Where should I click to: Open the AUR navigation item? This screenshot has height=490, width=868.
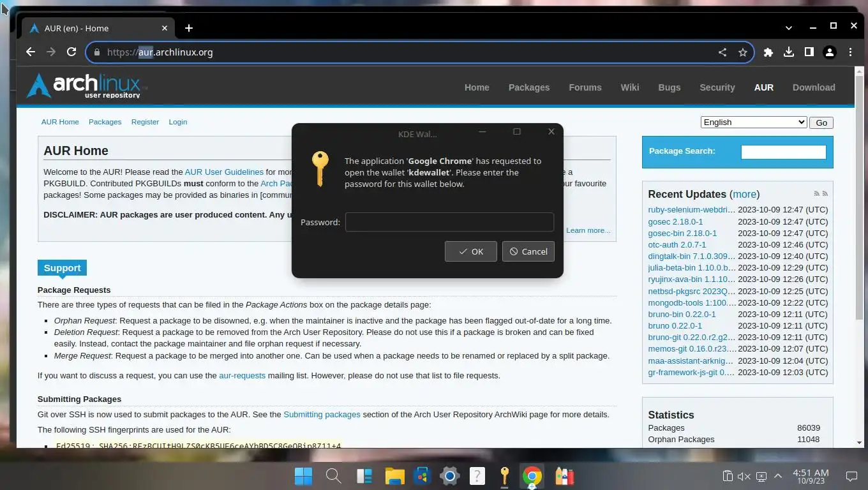point(764,87)
